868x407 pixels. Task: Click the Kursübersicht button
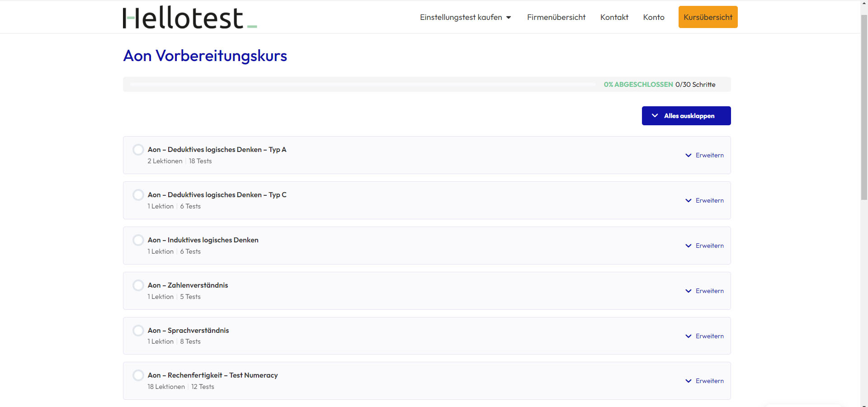point(708,17)
